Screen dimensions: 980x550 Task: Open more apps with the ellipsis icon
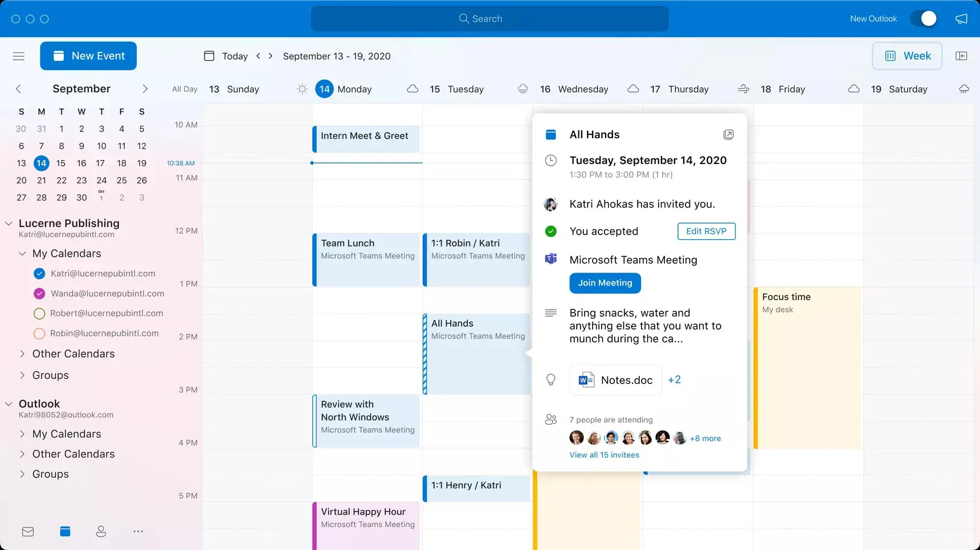coord(137,531)
